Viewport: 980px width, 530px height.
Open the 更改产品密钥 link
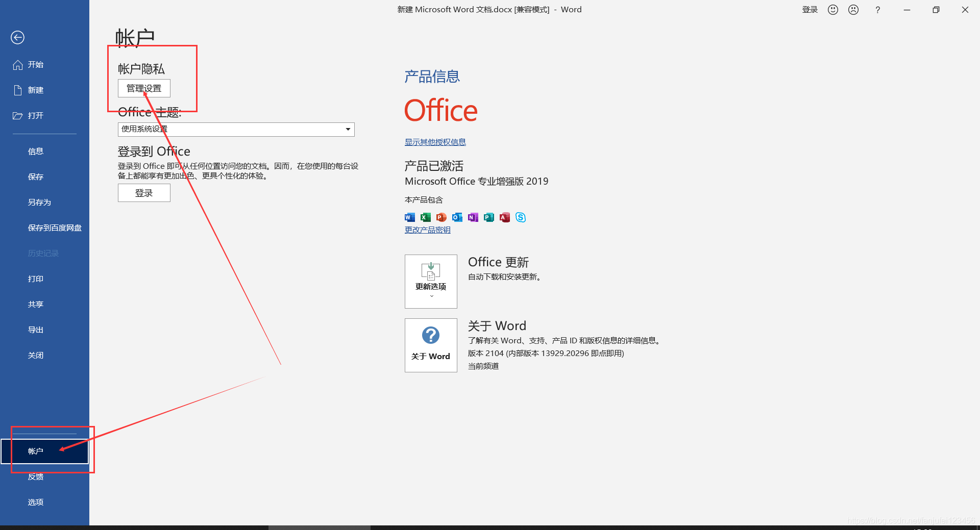click(x=428, y=230)
